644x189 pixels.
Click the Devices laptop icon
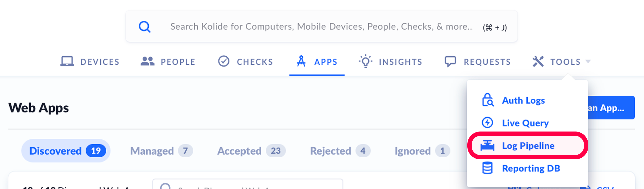click(67, 61)
